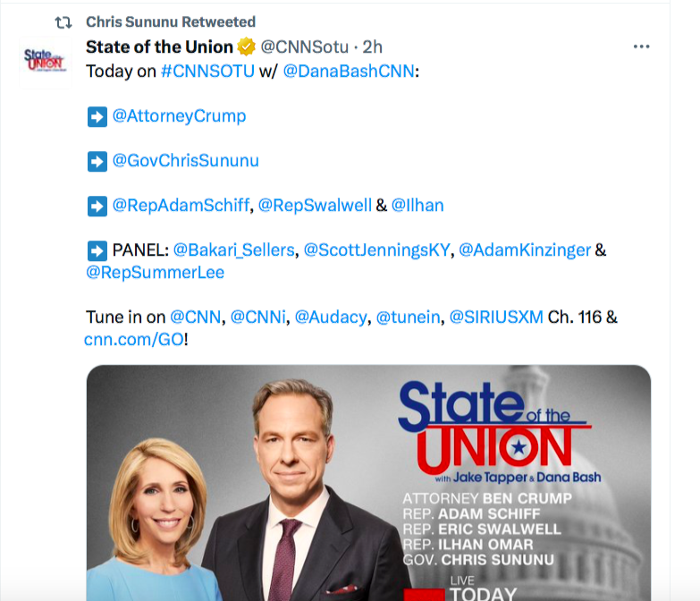The height and width of the screenshot is (601, 700).
Task: Open the @AttorneyCrump mention
Action: pyautogui.click(x=179, y=116)
